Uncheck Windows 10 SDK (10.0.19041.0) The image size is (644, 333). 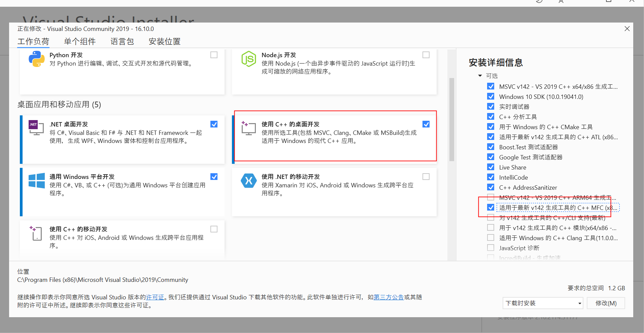tap(491, 97)
